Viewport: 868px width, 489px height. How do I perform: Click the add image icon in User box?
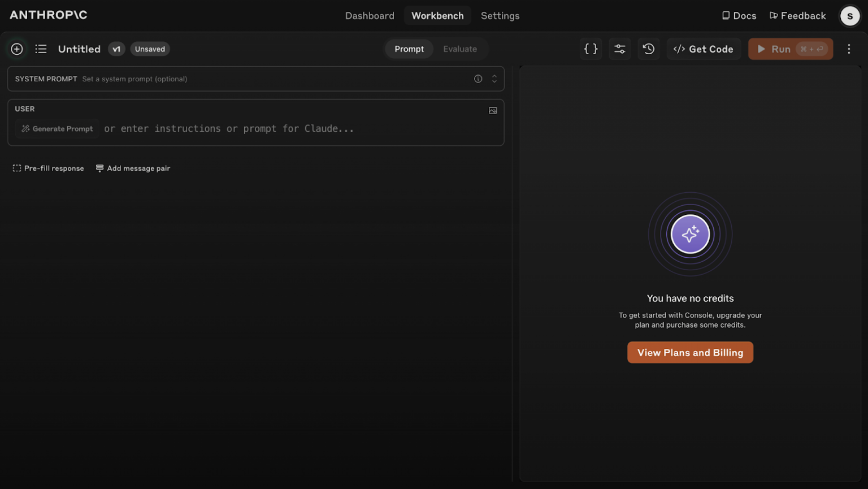click(493, 111)
